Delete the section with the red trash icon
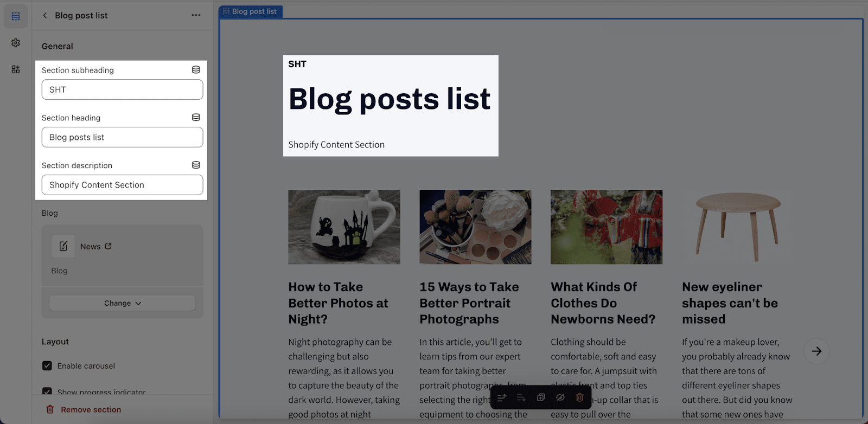 [x=579, y=397]
